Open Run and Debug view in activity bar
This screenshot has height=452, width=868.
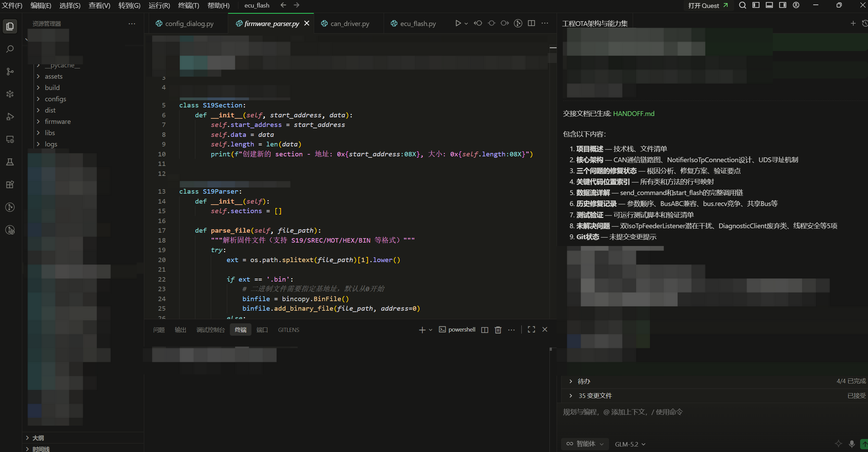click(x=10, y=117)
